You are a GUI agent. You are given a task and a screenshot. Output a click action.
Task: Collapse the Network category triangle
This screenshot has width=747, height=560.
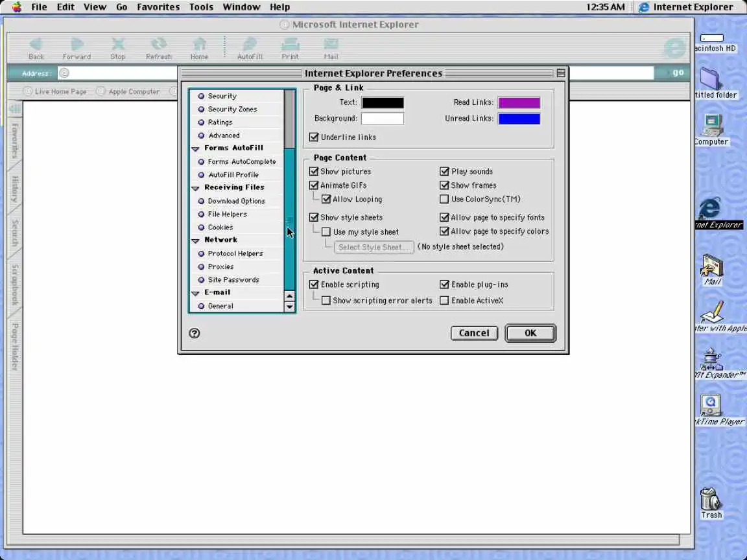(195, 241)
